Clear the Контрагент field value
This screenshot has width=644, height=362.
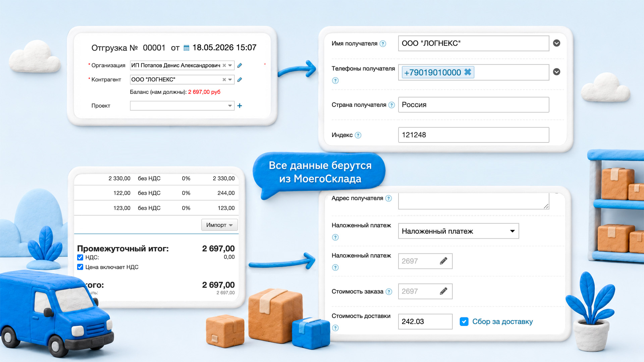click(x=224, y=79)
